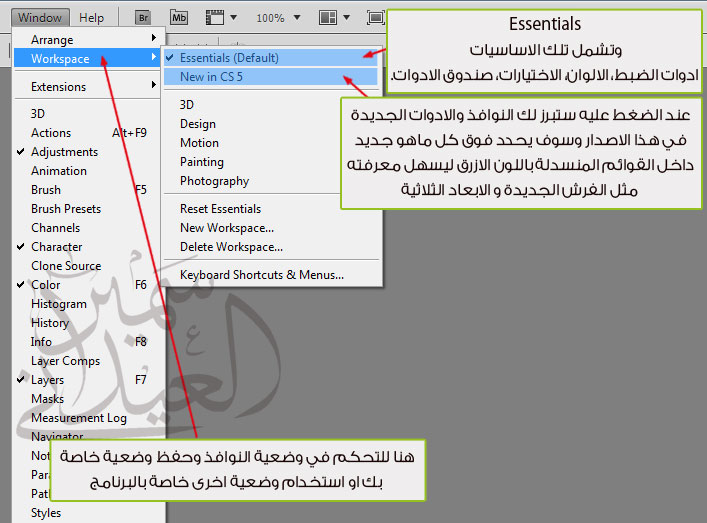Open the Window menu
This screenshot has width=707, height=523.
[40, 18]
